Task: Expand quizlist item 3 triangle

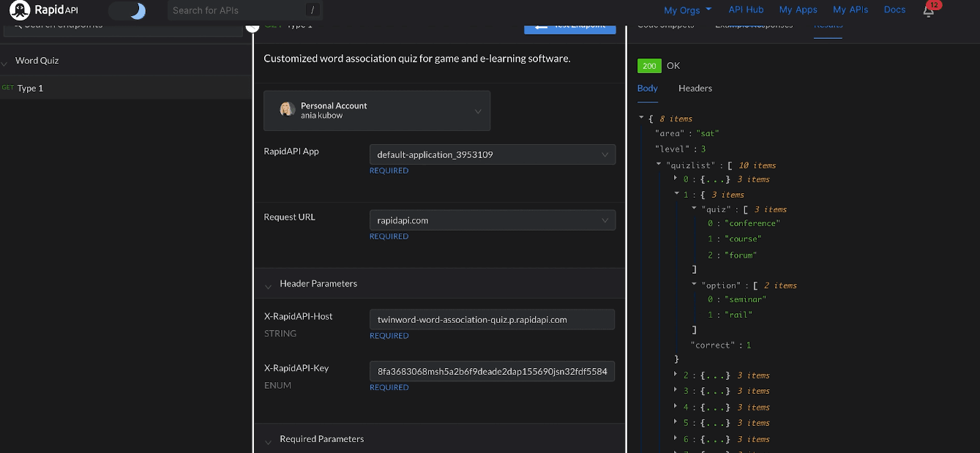Action: 676,390
